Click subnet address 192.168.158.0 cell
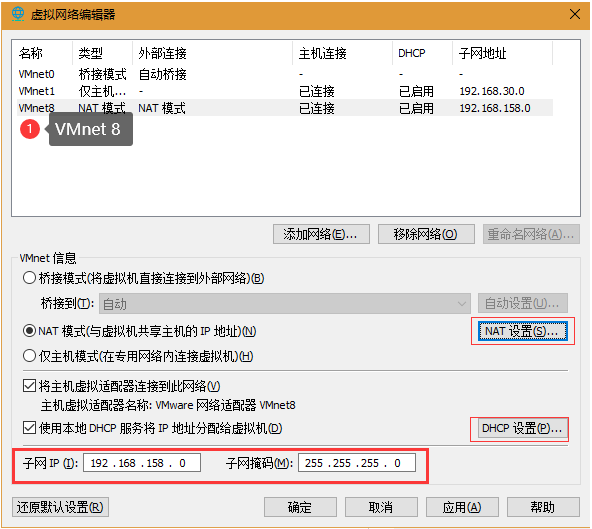592x529 pixels. click(x=495, y=108)
